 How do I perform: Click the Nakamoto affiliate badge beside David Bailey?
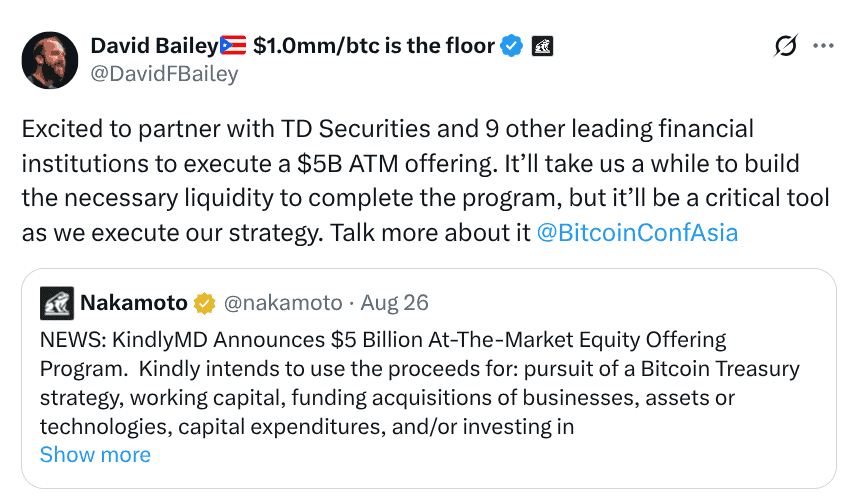point(542,46)
